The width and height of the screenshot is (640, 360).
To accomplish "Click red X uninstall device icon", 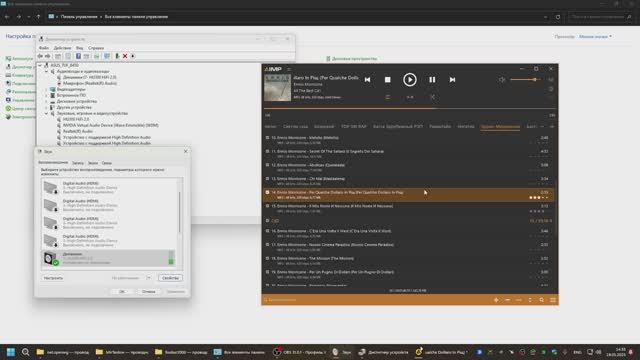I will coord(125,56).
